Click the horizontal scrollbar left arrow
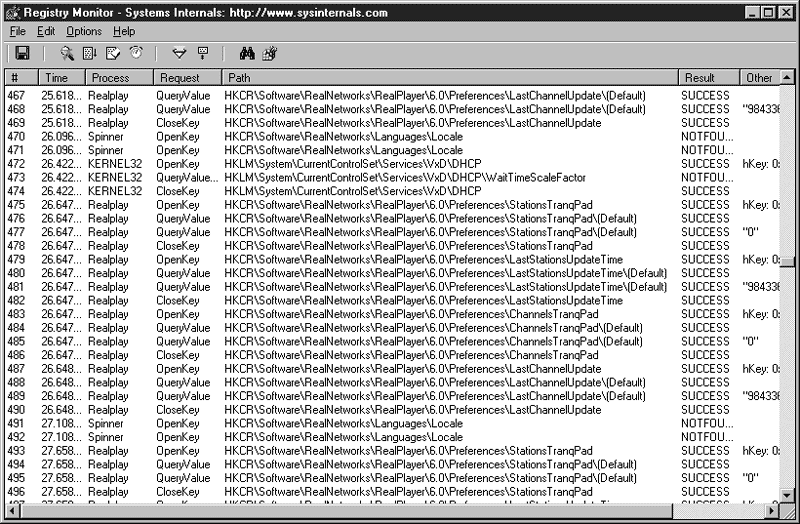Screen dimensions: 800x524 11,511
